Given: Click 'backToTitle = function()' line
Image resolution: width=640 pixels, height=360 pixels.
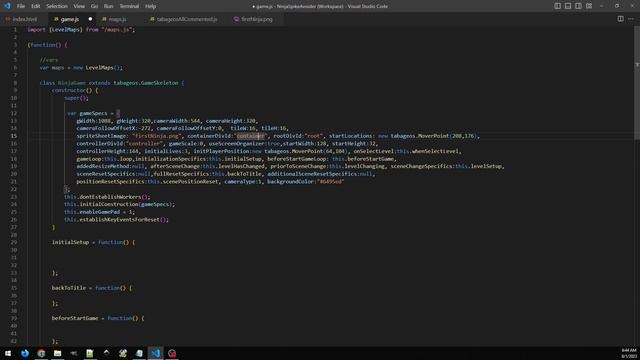Looking at the screenshot, I should click(92, 288).
